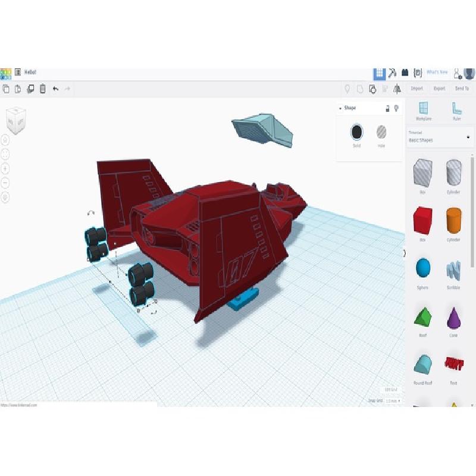476x476 pixels.
Task: Toggle perspective/orthographic view button
Action: (5, 198)
